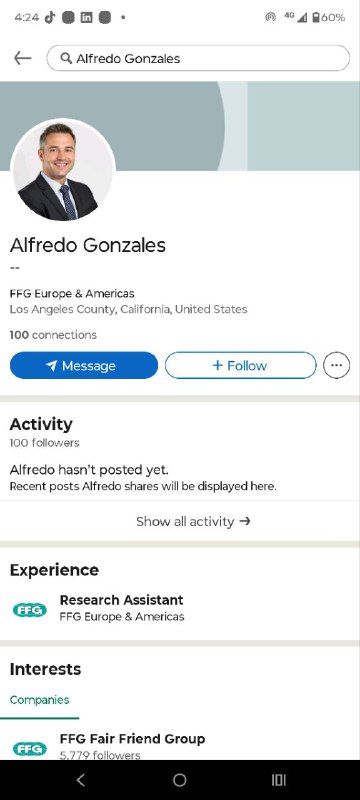Screen dimensions: 360x800
Task: Tap the Android home navigation button
Action: [179, 780]
